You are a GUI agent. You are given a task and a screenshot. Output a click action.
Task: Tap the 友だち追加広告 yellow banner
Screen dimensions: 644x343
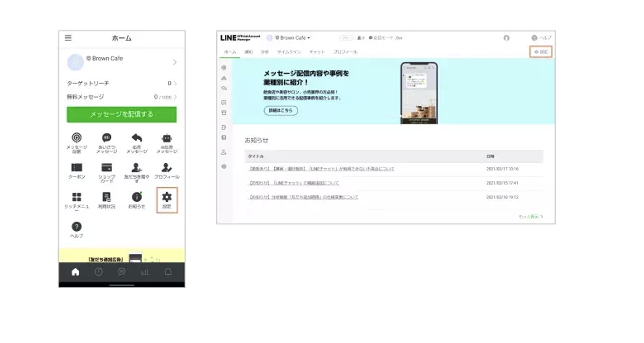pos(122,255)
